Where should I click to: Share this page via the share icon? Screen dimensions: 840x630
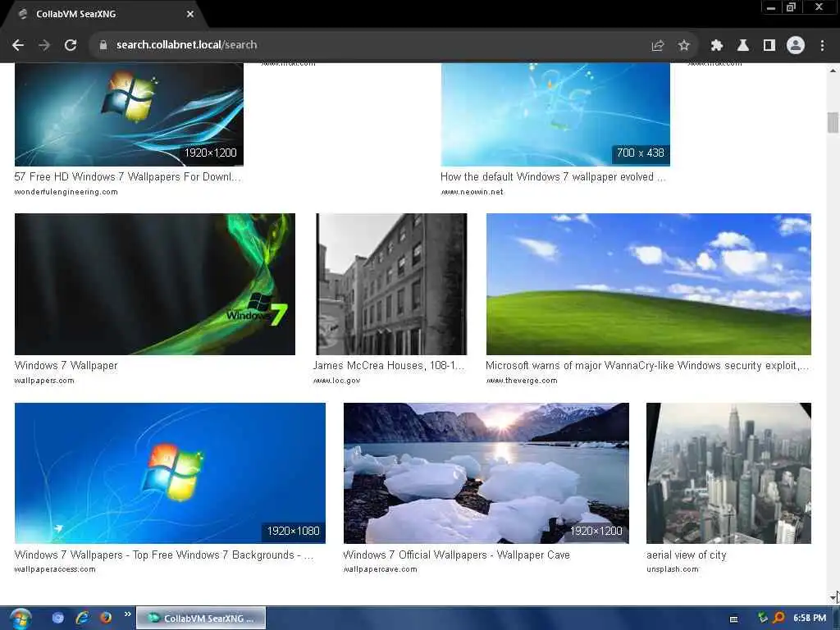click(658, 46)
